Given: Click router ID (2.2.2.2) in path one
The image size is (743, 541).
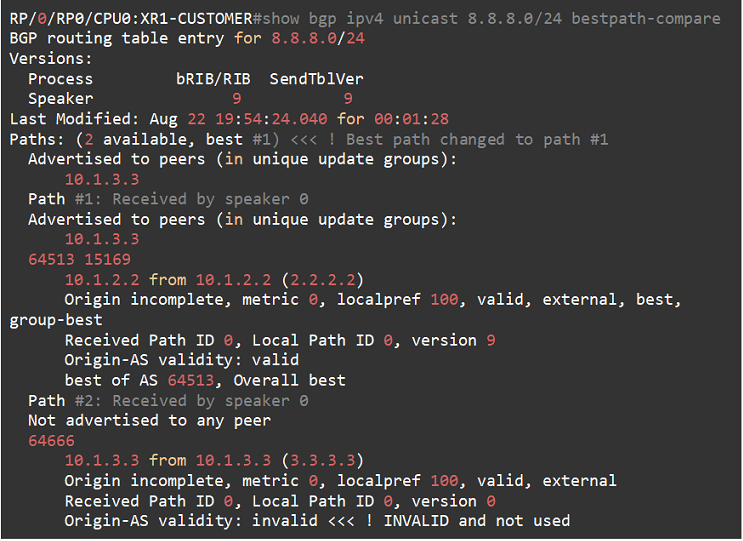Looking at the screenshot, I should coord(322,280).
